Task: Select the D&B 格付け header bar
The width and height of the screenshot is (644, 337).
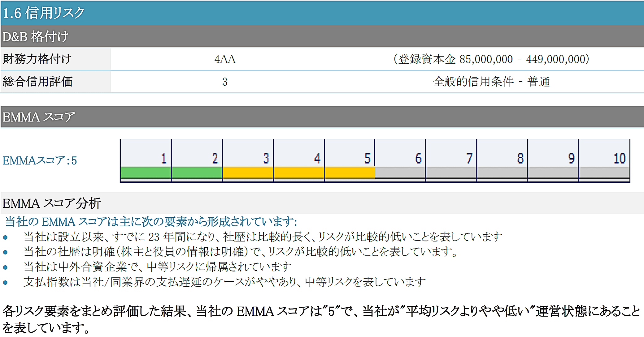Action: 322,36
